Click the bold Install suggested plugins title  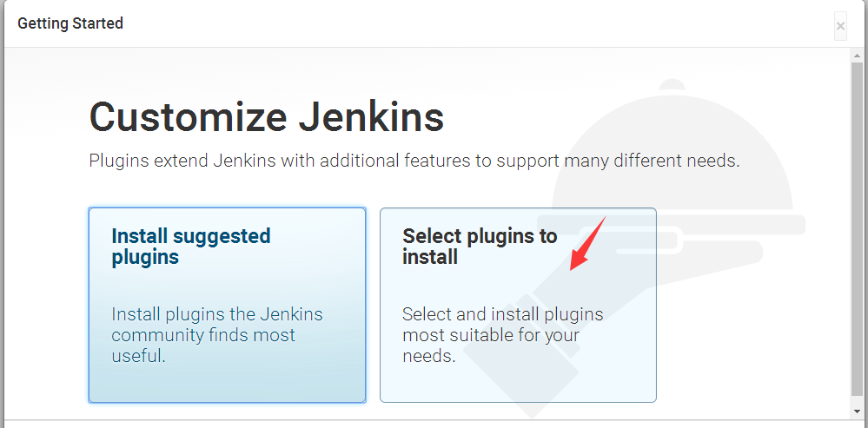[x=191, y=247]
